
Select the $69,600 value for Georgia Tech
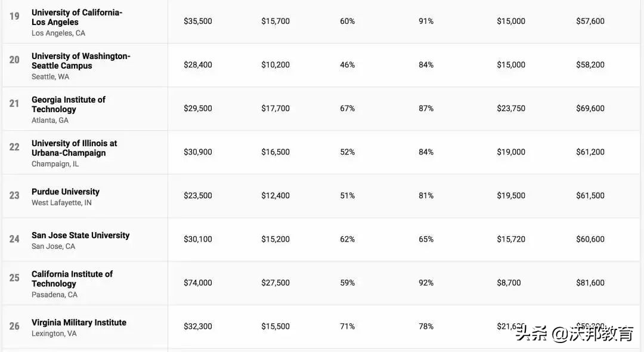(x=590, y=109)
